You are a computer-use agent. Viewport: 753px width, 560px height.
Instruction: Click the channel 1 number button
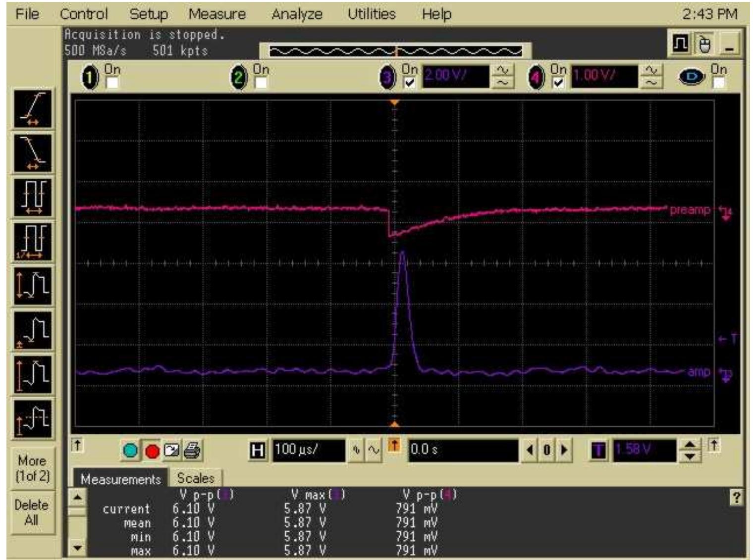[90, 78]
